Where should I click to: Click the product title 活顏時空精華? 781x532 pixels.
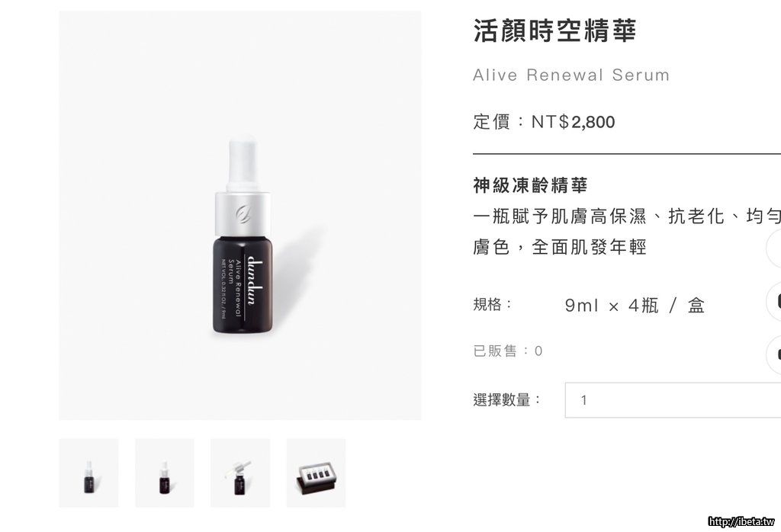point(554,30)
